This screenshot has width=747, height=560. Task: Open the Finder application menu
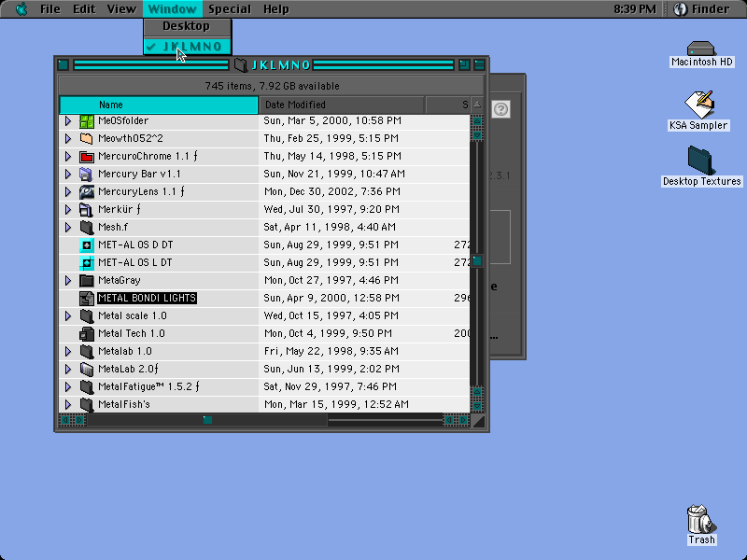click(x=703, y=9)
